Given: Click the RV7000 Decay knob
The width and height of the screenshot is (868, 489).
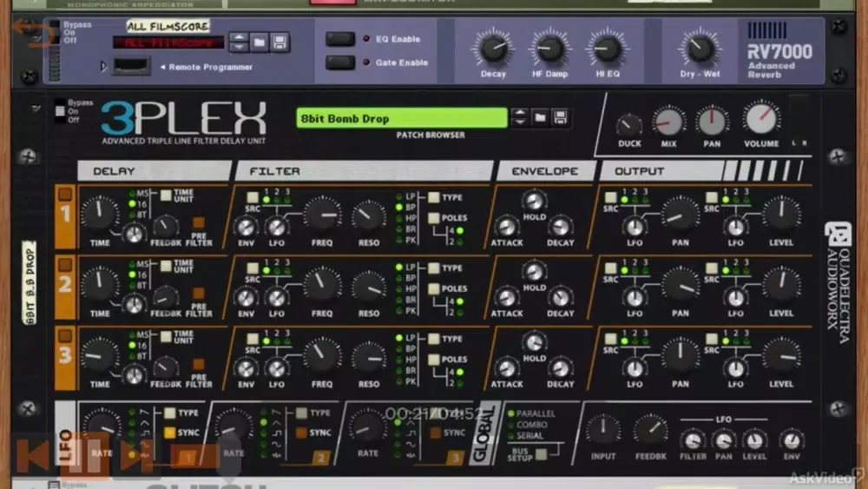Looking at the screenshot, I should pyautogui.click(x=493, y=48).
